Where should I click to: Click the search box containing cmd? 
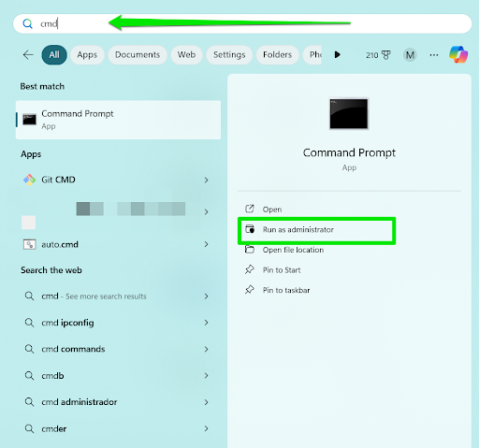[x=242, y=23]
